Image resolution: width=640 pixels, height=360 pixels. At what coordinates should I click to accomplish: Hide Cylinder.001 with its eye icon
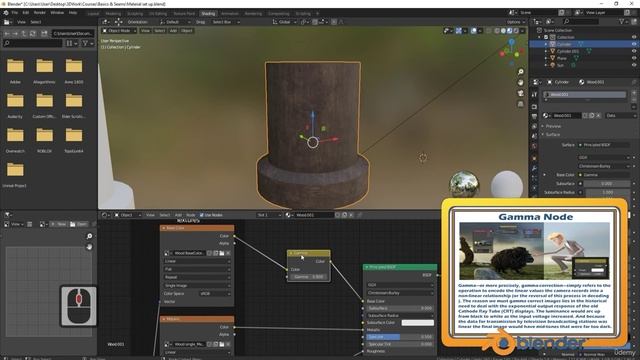[x=634, y=51]
